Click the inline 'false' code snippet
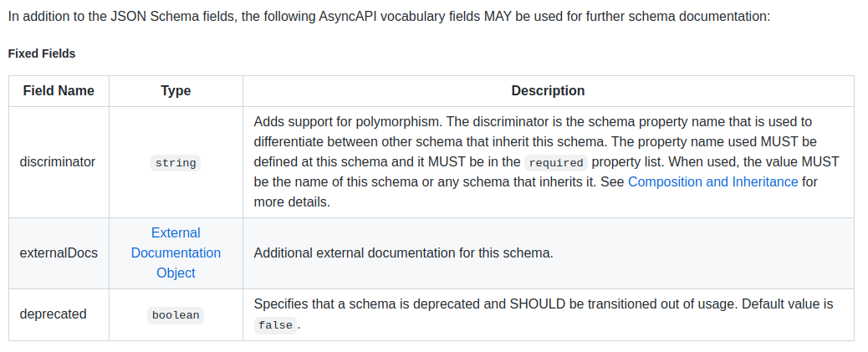868x352 pixels. coord(276,325)
